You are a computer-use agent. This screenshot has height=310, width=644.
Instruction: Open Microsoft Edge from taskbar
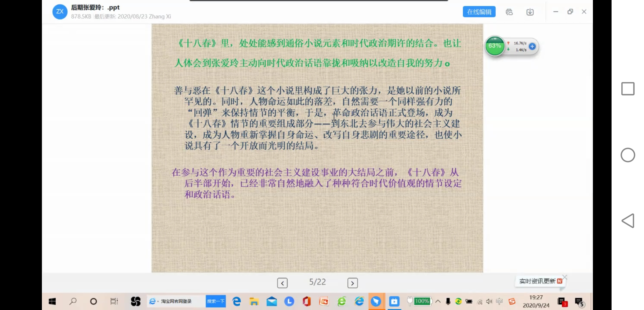(x=236, y=301)
